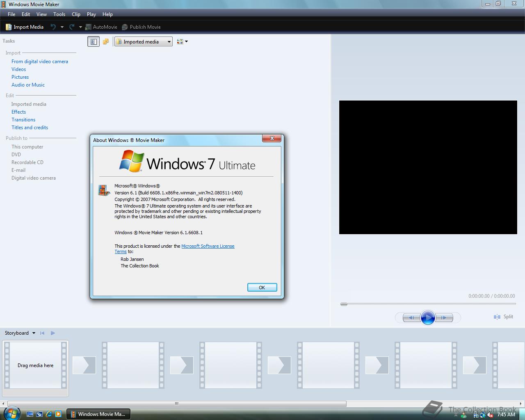Image resolution: width=525 pixels, height=420 pixels.
Task: Click DVD under Publish to
Action: 16,155
